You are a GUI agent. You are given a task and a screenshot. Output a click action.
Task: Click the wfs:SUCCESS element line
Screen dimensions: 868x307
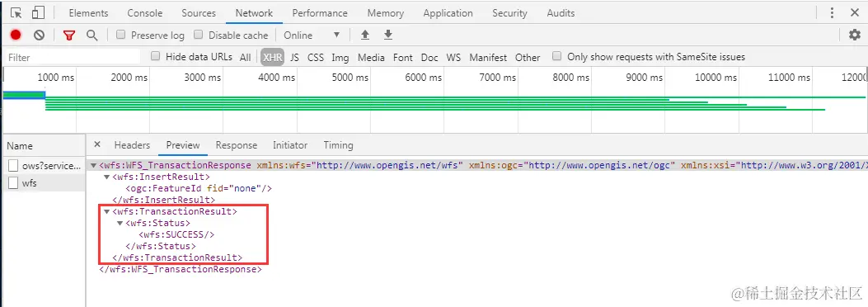pyautogui.click(x=176, y=234)
